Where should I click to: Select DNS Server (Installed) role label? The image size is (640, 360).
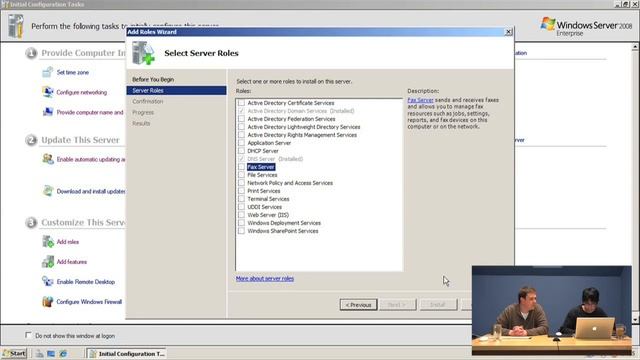[275, 159]
